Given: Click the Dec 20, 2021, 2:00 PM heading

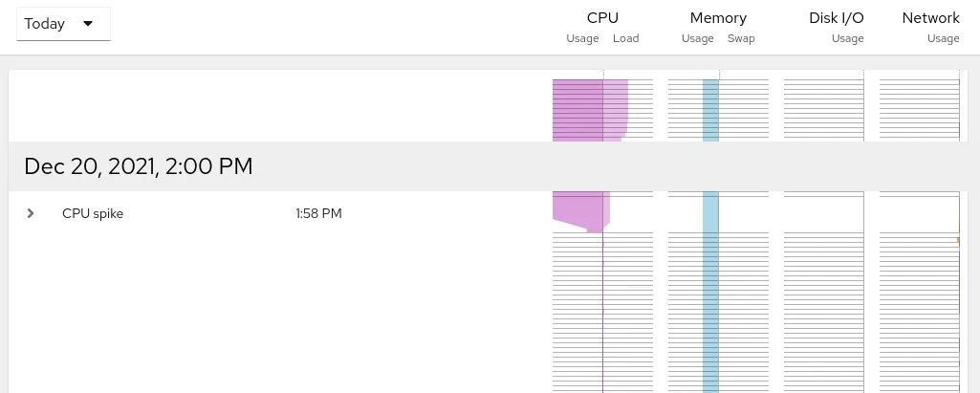Looking at the screenshot, I should (139, 166).
